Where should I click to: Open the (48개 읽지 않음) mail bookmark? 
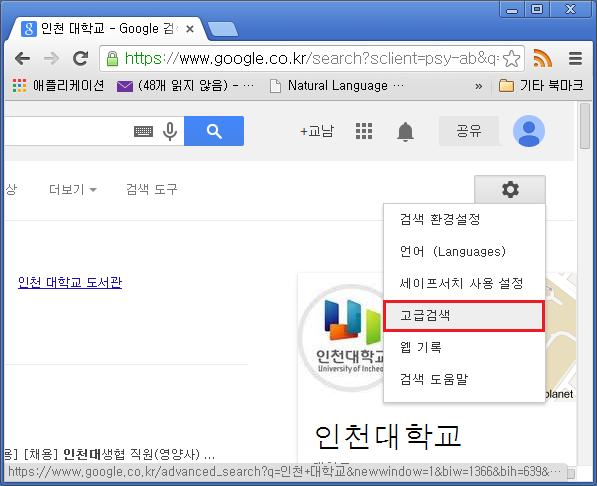[x=185, y=86]
